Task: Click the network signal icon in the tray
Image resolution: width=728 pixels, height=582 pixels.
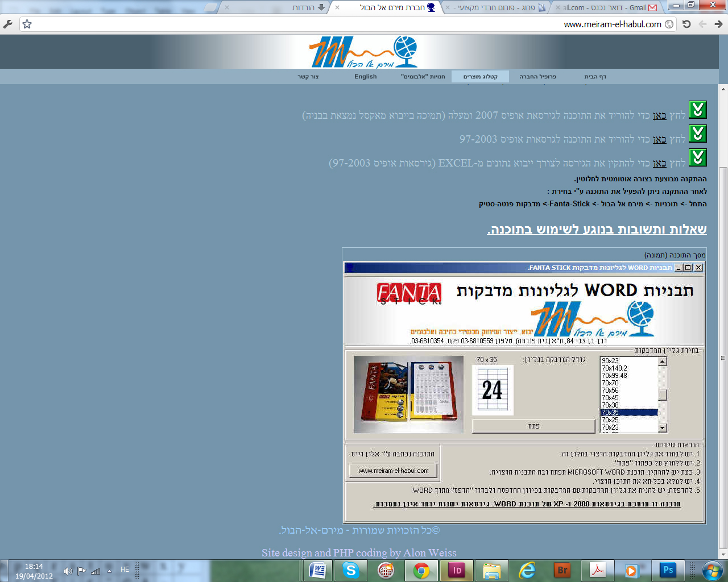Action: 96,571
